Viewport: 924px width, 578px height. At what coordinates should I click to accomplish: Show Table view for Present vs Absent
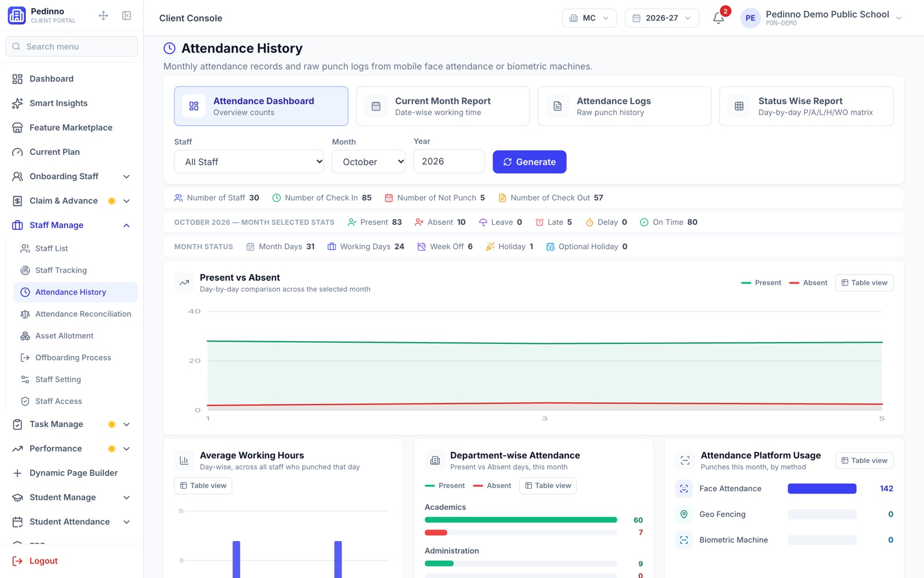[864, 283]
